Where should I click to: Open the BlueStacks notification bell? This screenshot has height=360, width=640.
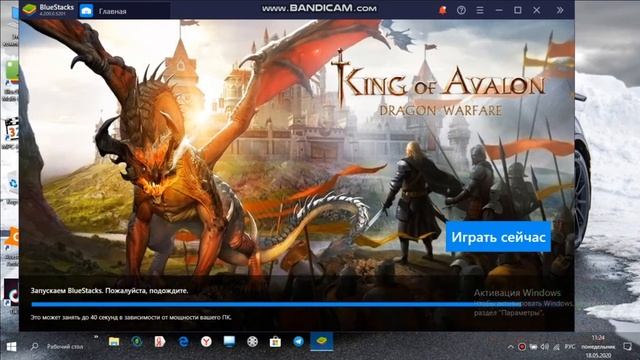442,10
